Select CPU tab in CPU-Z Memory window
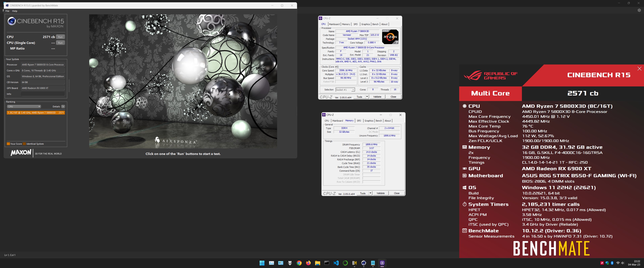 (327, 121)
